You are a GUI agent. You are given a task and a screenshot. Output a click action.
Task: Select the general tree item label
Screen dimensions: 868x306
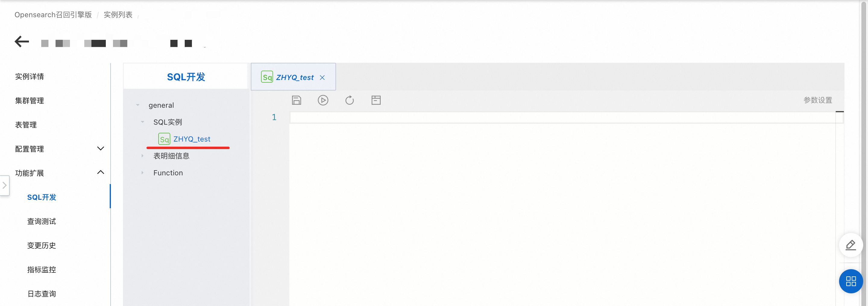[x=162, y=105]
